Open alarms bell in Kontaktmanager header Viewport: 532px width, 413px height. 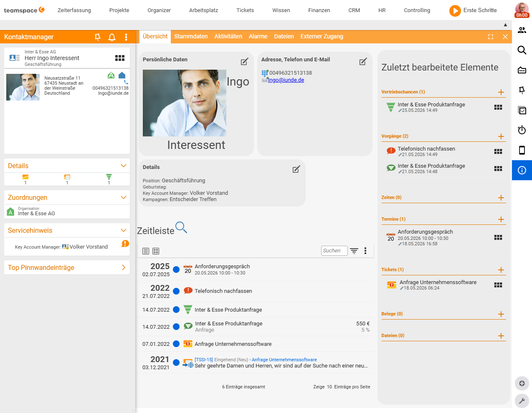112,37
